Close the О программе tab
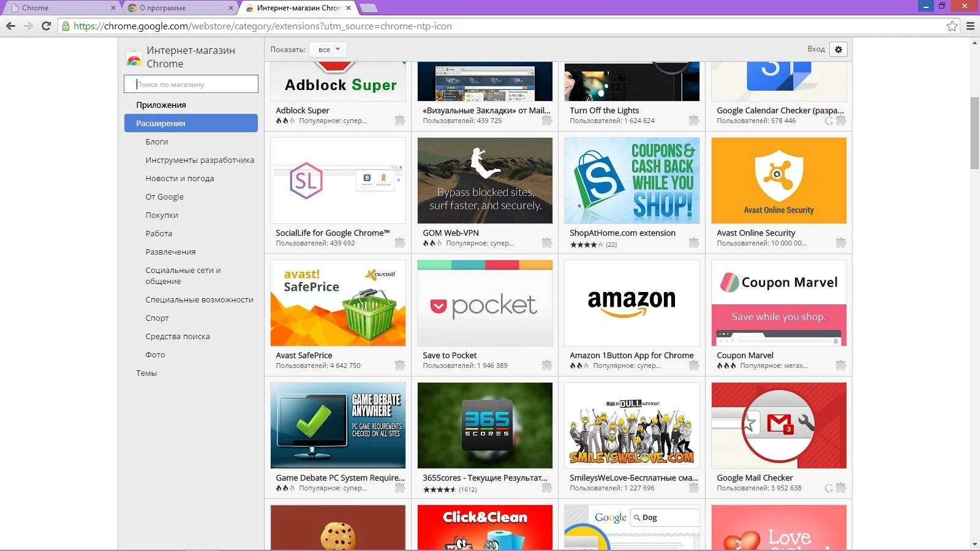Screen dimensions: 980x551 [231, 8]
